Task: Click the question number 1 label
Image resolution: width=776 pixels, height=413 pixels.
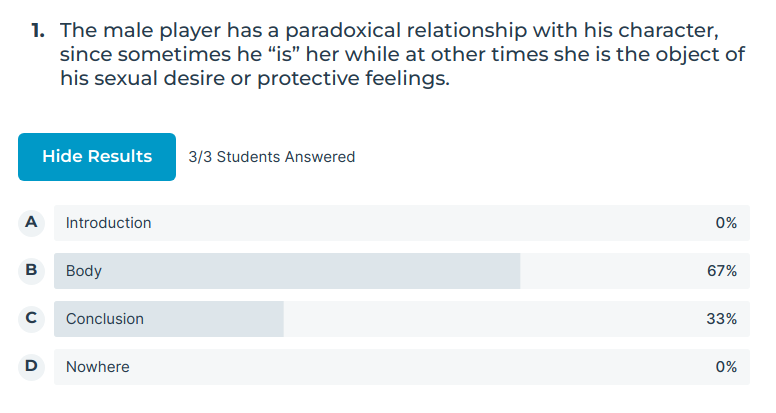Action: tap(38, 31)
